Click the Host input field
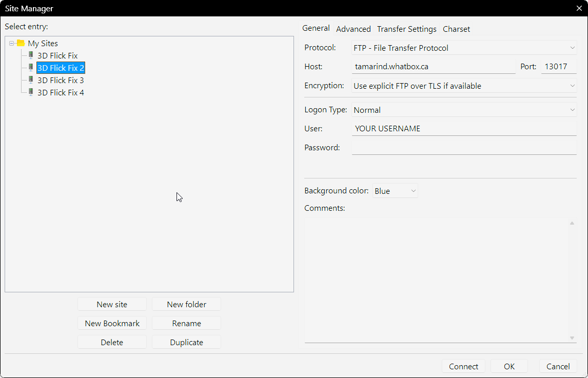The width and height of the screenshot is (588, 378). [434, 67]
